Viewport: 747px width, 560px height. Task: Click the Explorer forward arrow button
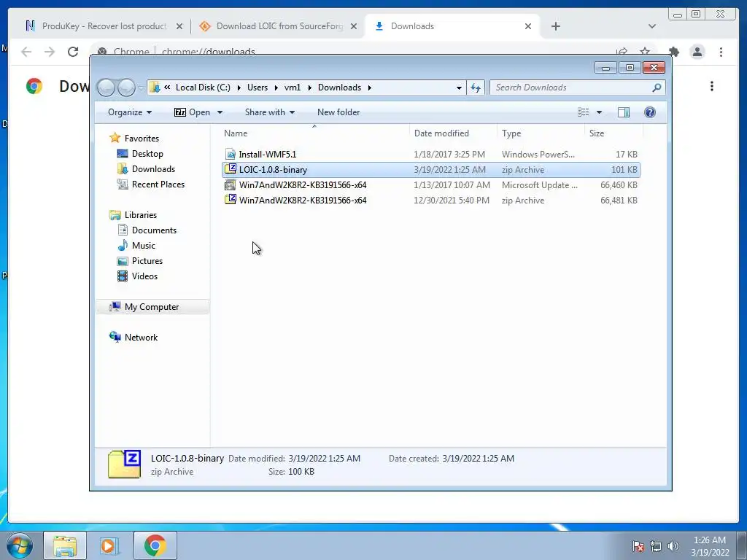pyautogui.click(x=126, y=87)
